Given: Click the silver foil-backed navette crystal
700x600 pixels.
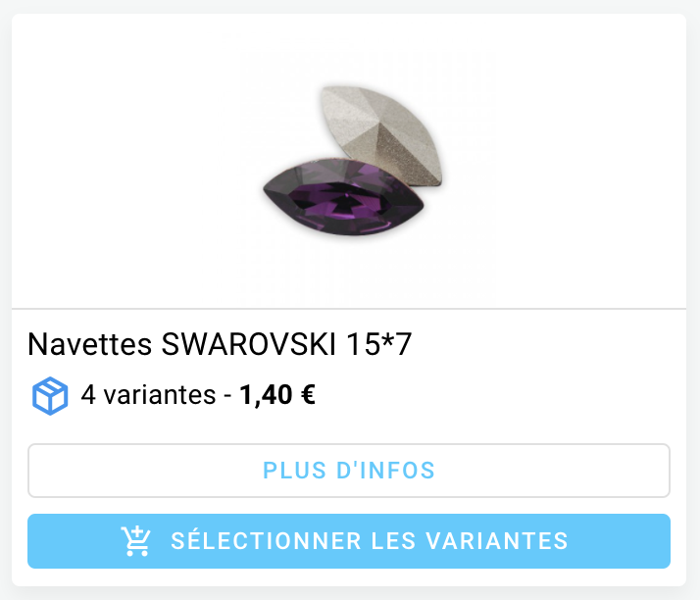Looking at the screenshot, I should coord(382,135).
